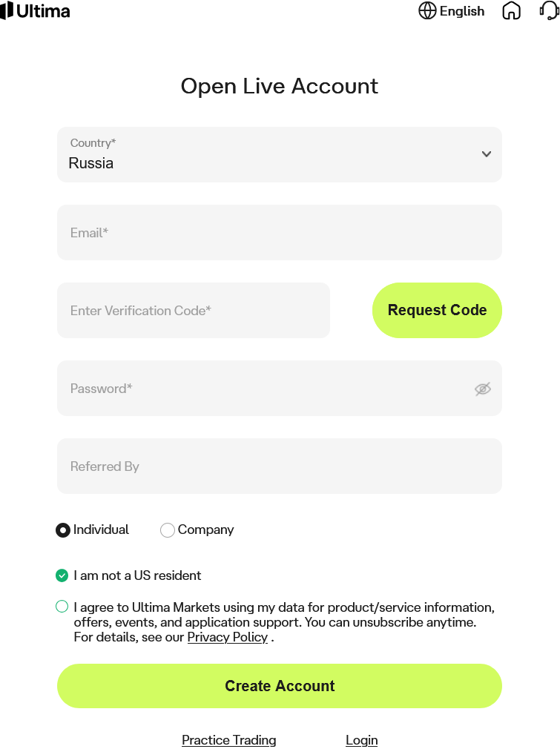Select the Company account type
The image size is (560, 749).
(168, 530)
